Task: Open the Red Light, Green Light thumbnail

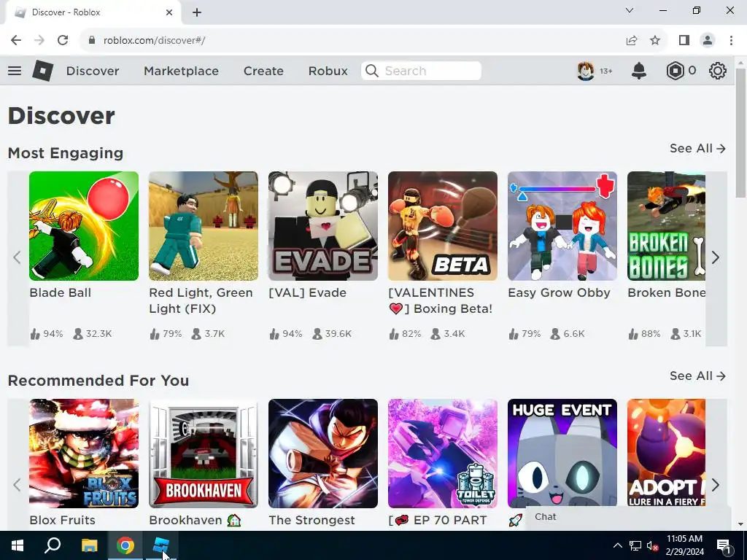Action: pos(204,226)
